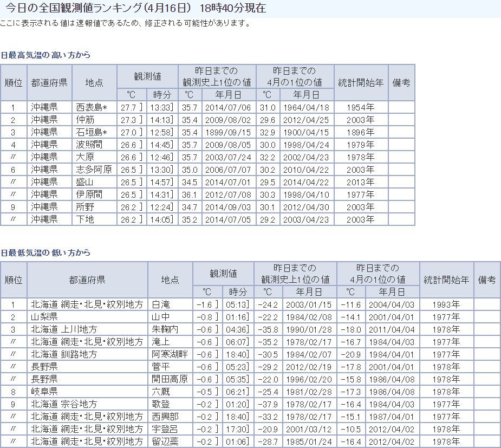Click 統計開始年 header in the high-temperature table
Viewport: 501px width, 448px height.
361,82
